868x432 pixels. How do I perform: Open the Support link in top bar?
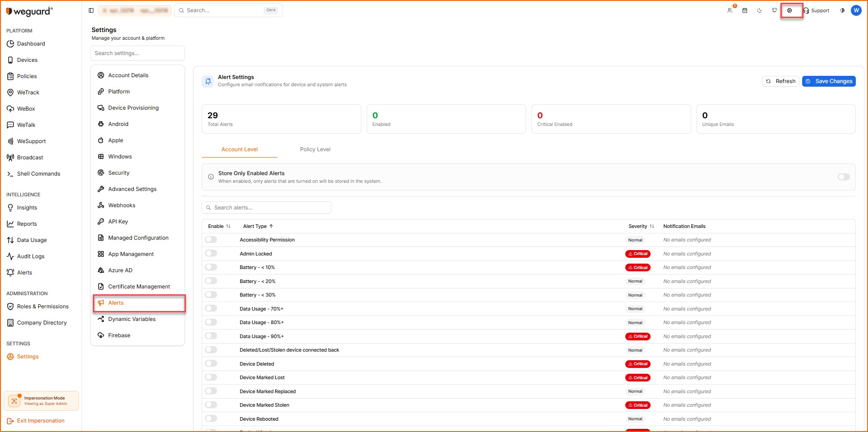click(816, 10)
